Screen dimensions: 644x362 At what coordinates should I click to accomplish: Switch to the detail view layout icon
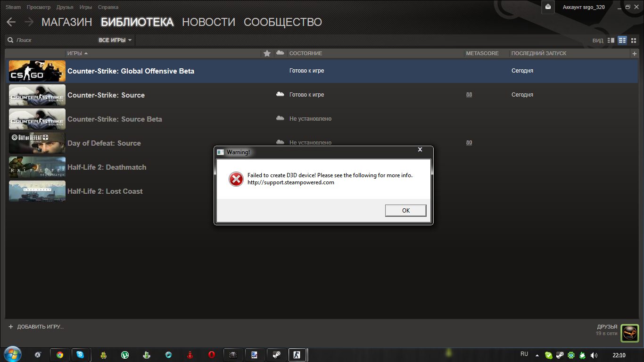click(x=611, y=41)
